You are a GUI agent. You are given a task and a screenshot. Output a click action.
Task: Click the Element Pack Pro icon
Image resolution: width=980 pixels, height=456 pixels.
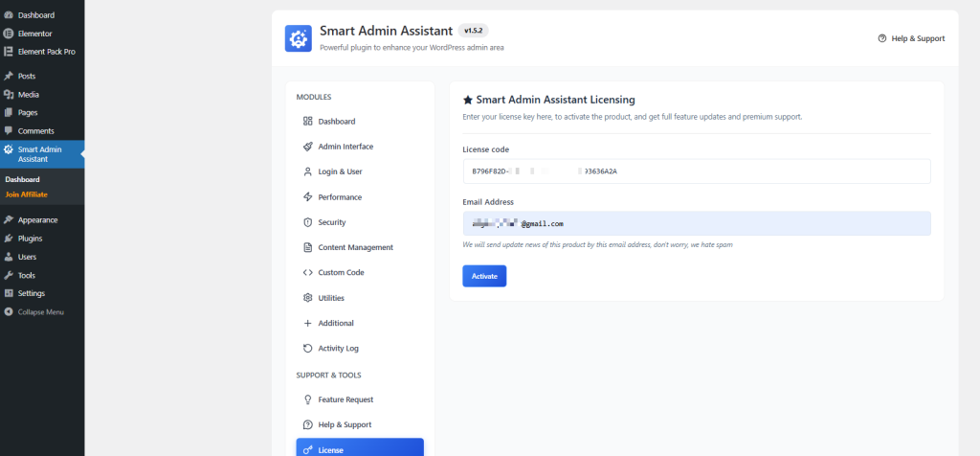pyautogui.click(x=8, y=52)
